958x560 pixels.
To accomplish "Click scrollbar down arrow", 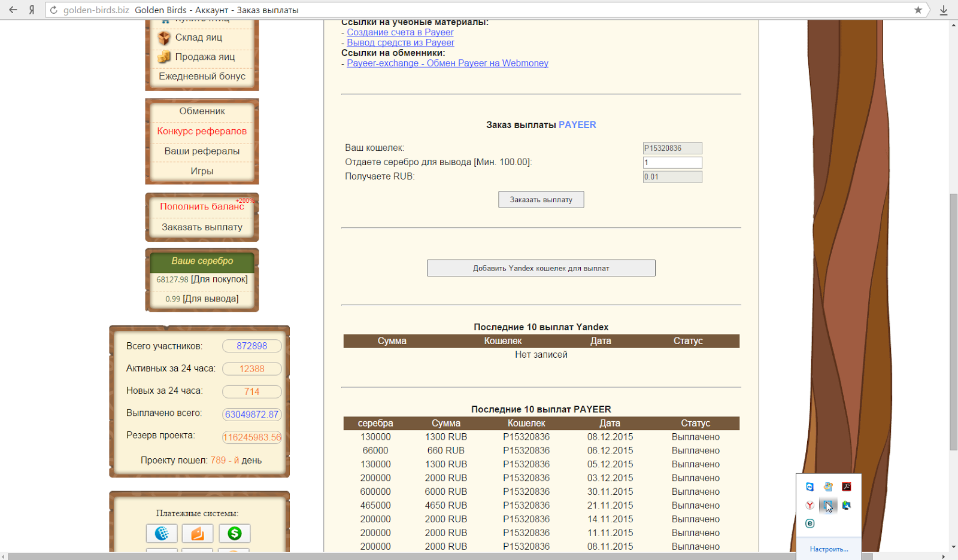I will click(953, 547).
